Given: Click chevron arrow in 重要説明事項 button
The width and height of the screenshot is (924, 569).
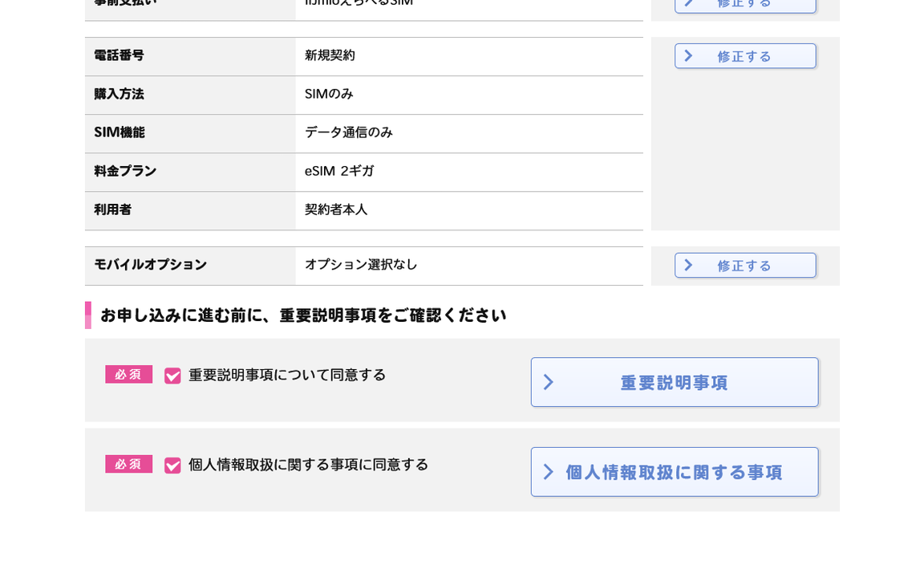Looking at the screenshot, I should coord(549,382).
